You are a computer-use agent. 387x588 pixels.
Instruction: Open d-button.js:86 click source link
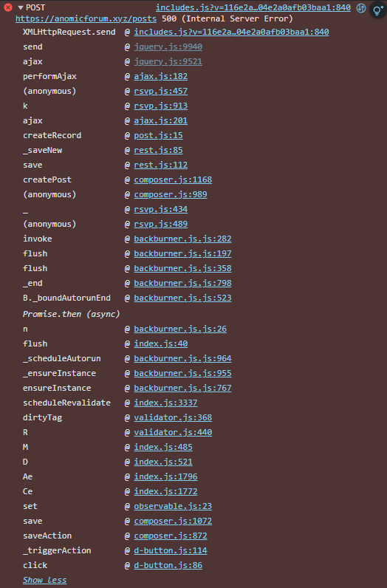168,565
